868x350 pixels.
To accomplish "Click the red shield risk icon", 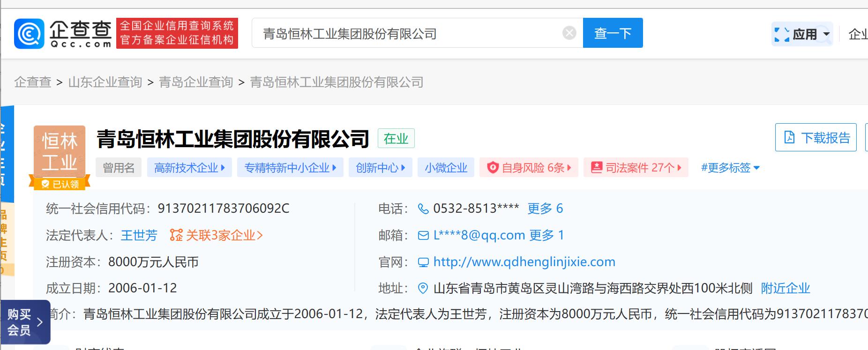I will point(493,168).
